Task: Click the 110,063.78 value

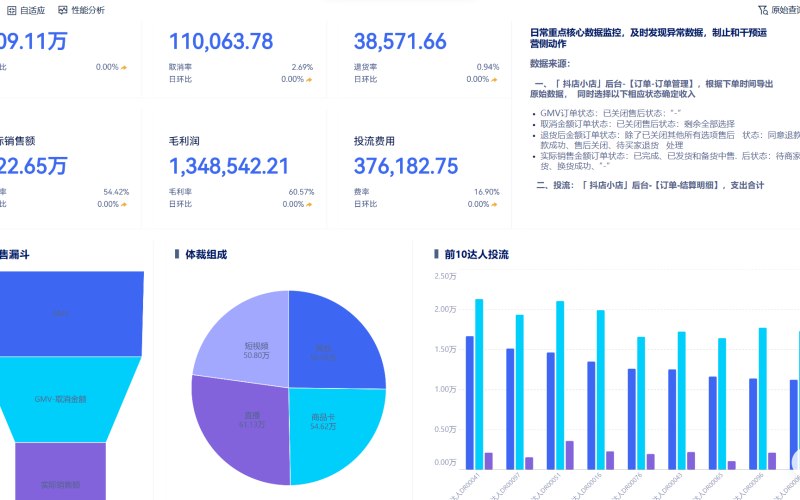Action: pos(221,41)
